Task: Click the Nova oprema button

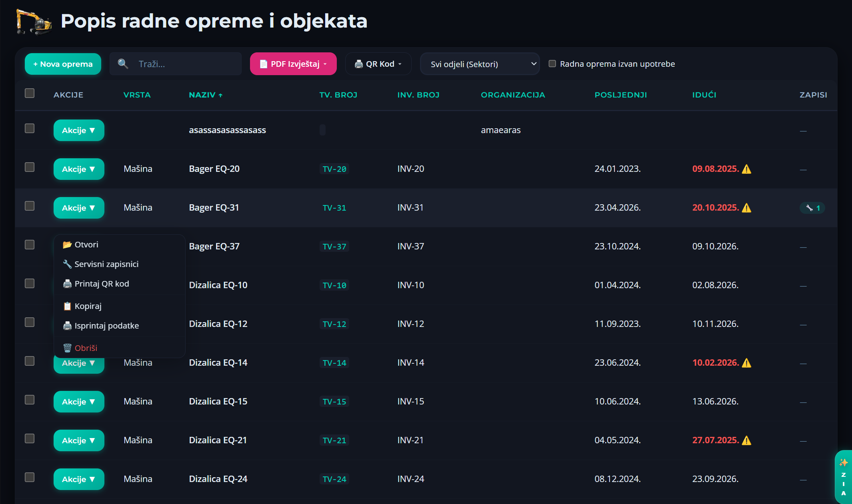Action: [x=63, y=64]
